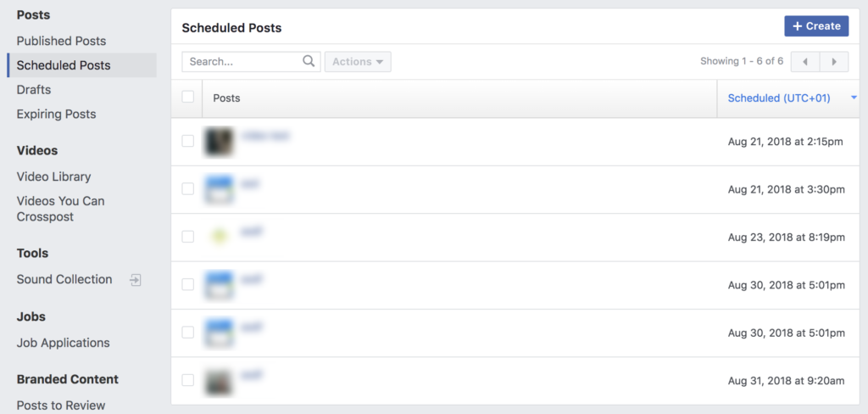
Task: Open Job Applications link
Action: coord(63,343)
